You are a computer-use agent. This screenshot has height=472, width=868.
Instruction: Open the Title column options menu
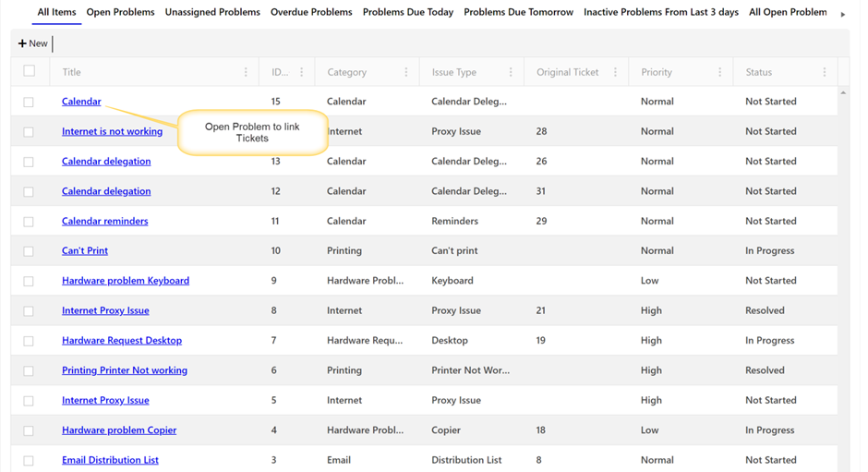click(246, 72)
